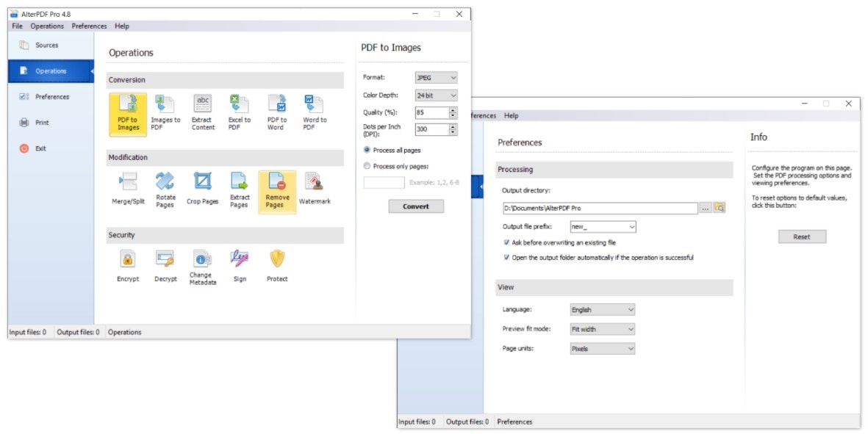This screenshot has width=868, height=434.
Task: Click 'Input files: 0' in Operations status bar
Action: (28, 332)
